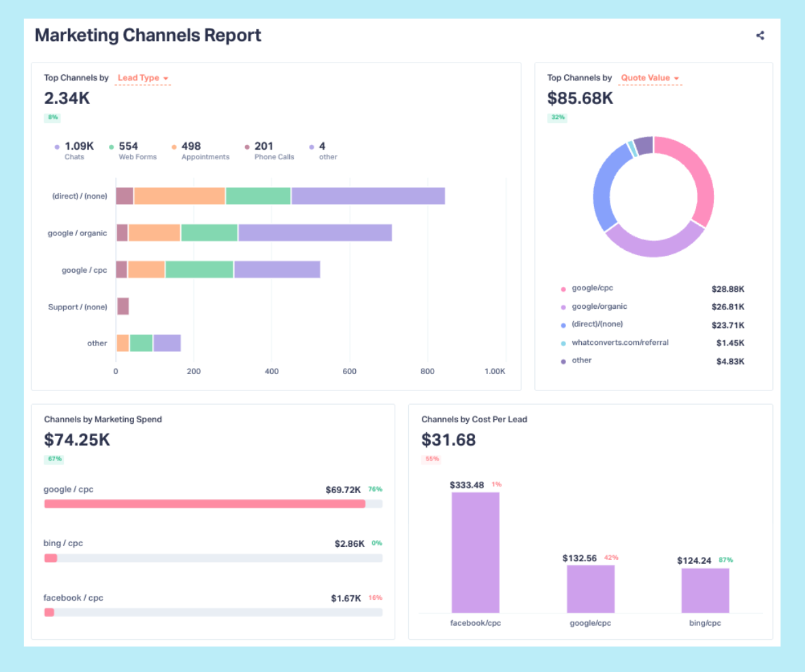This screenshot has width=805, height=672.
Task: Click the google / cpc marketing spend bar
Action: tap(204, 504)
